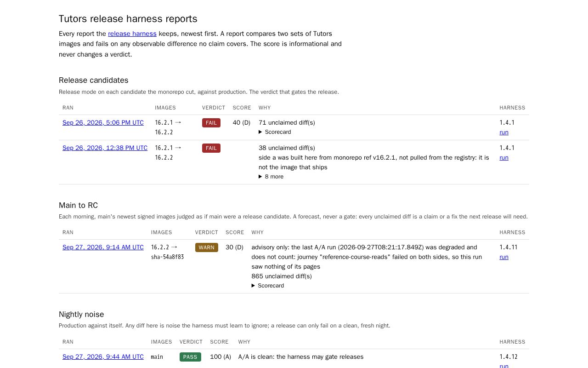
Task: Click '38 unclaimed diff(s)' text
Action: click(x=287, y=148)
